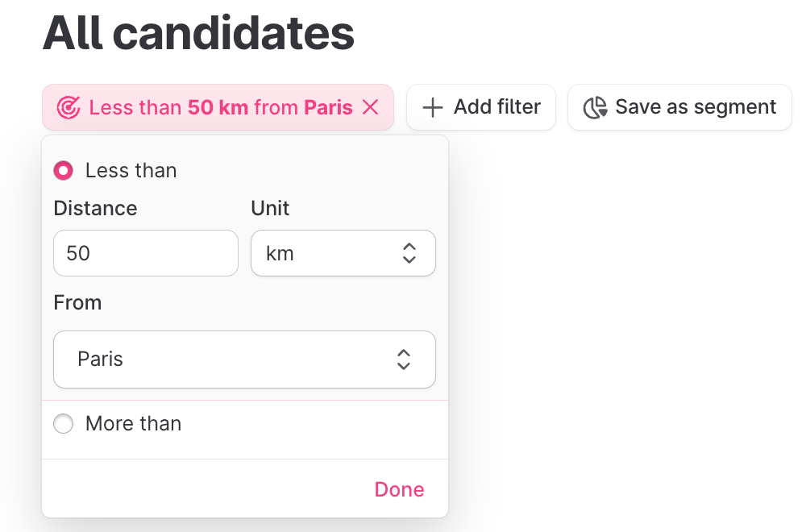This screenshot has height=532, width=806.
Task: Click the pie chart icon on Save as segment
Action: (595, 107)
